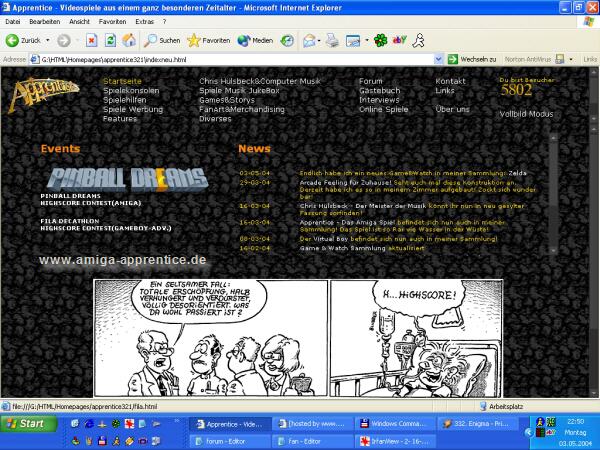Click the Über uns navigation text
Screen dimensions: 600x450
(x=452, y=109)
